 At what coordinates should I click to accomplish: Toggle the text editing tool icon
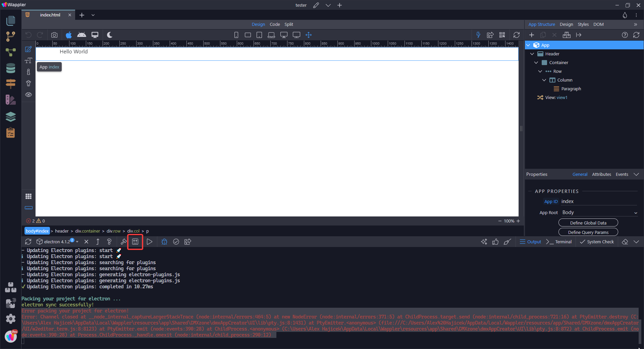pos(29,61)
